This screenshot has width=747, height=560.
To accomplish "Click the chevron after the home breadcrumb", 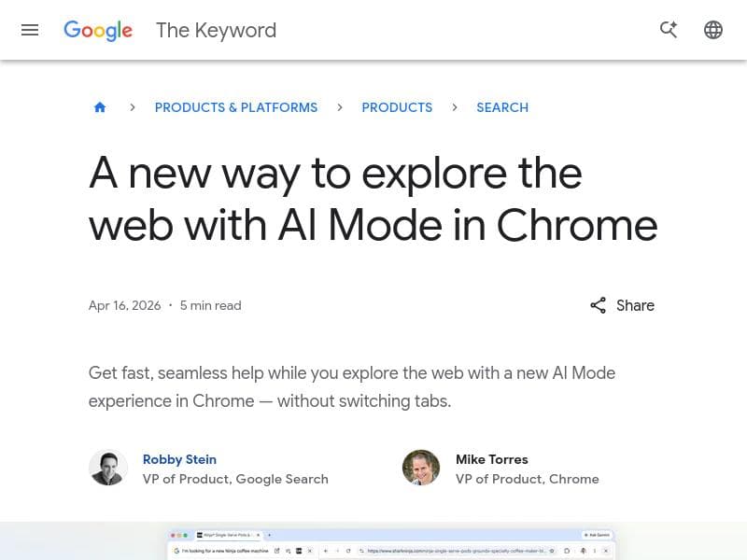I will (133, 107).
